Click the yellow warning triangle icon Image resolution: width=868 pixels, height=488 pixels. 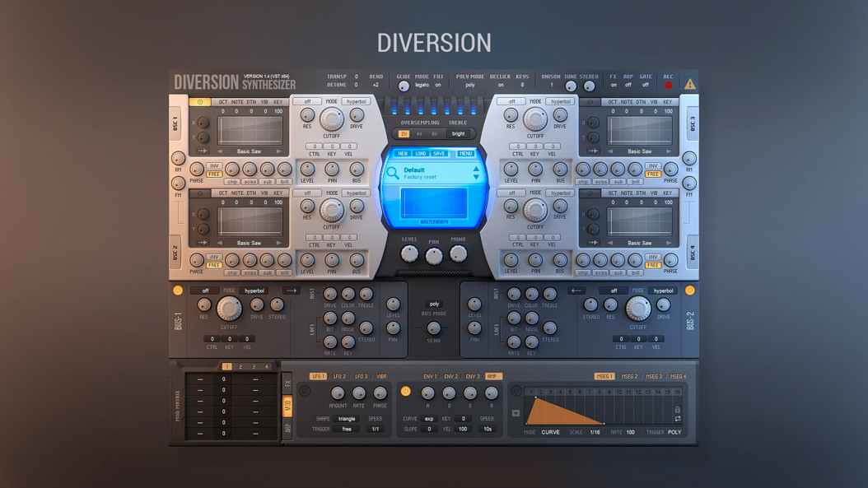(690, 84)
